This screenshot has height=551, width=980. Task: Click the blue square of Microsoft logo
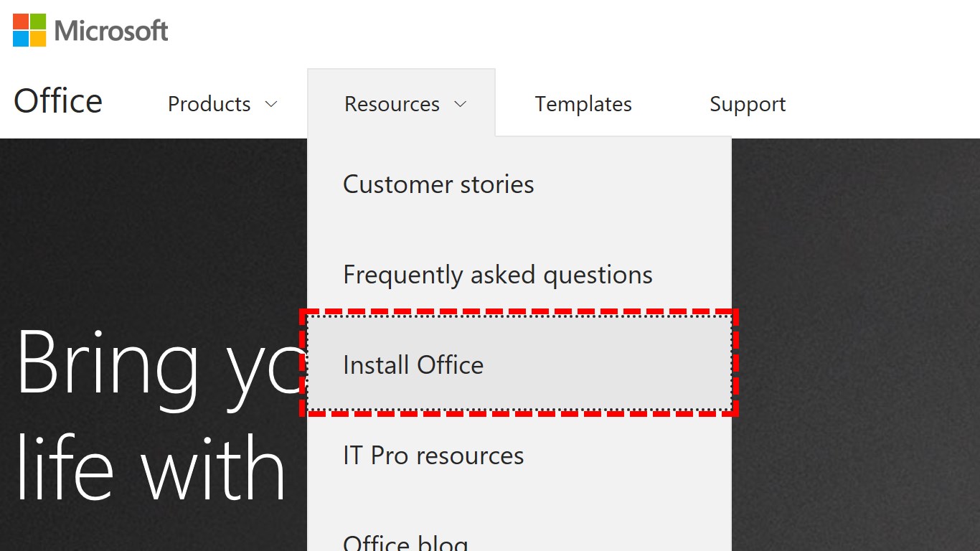coord(21,39)
